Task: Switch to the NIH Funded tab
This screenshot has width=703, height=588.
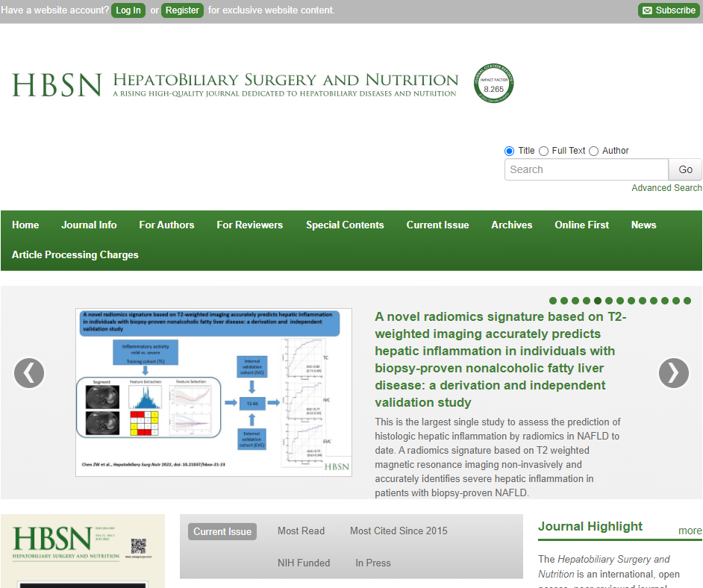Action: pos(304,563)
